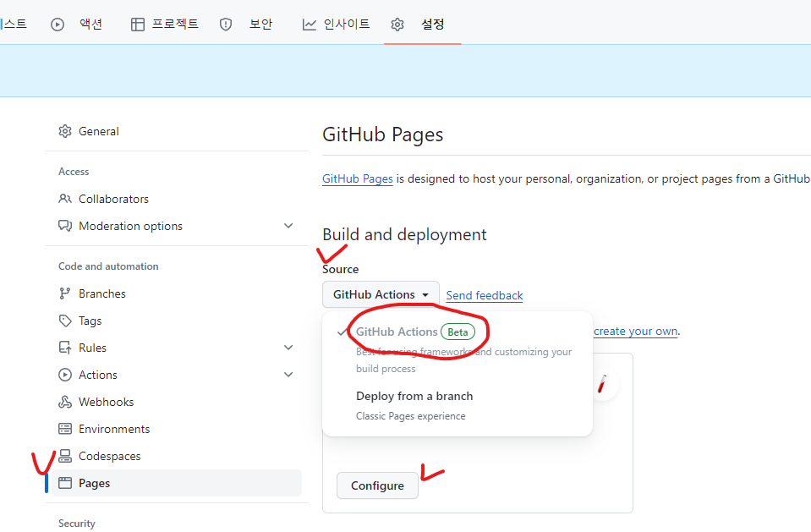
Task: Expand the Rules section chevron
Action: tap(288, 348)
